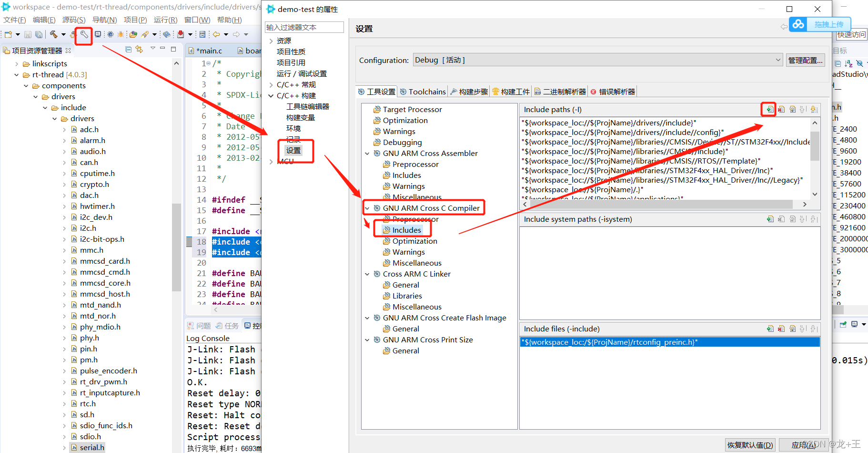Add an include path entry (-I)
Screen dimensions: 868x453
pos(770,109)
